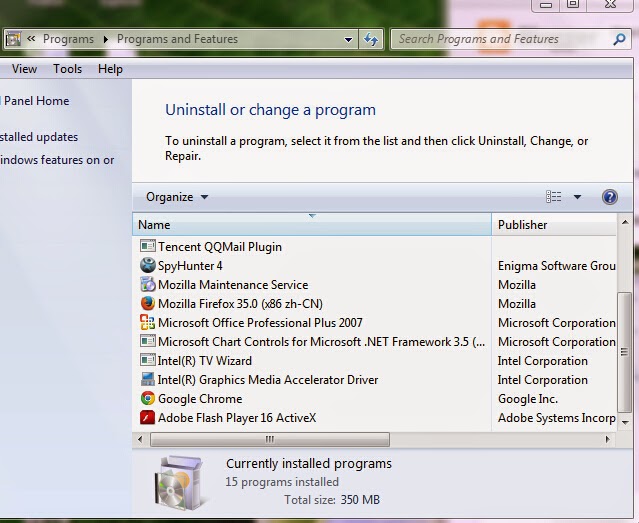Click the search magnifier icon
639x523 pixels.
pyautogui.click(x=619, y=39)
